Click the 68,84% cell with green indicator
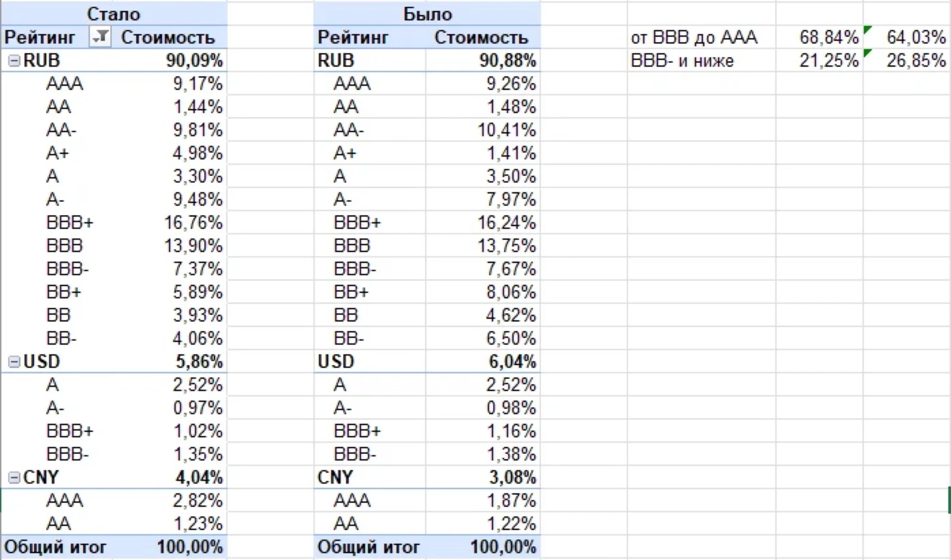 click(819, 37)
